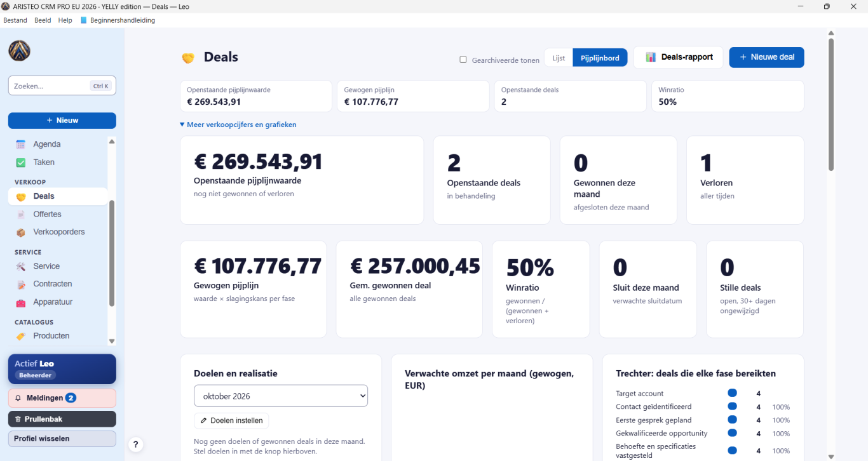Click the Nieuwe deal button
Image resolution: width=868 pixels, height=461 pixels.
pos(766,57)
